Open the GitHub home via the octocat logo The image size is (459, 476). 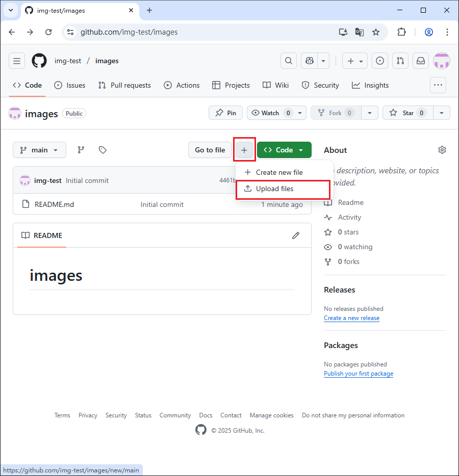pyautogui.click(x=39, y=61)
